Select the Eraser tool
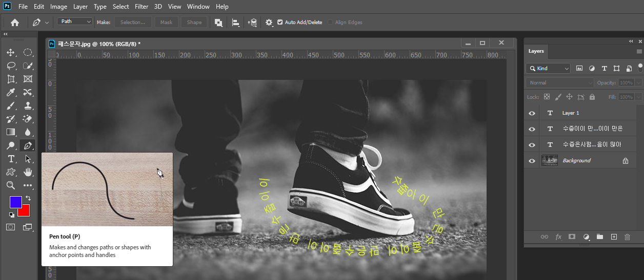The width and height of the screenshot is (644, 280). (28, 119)
